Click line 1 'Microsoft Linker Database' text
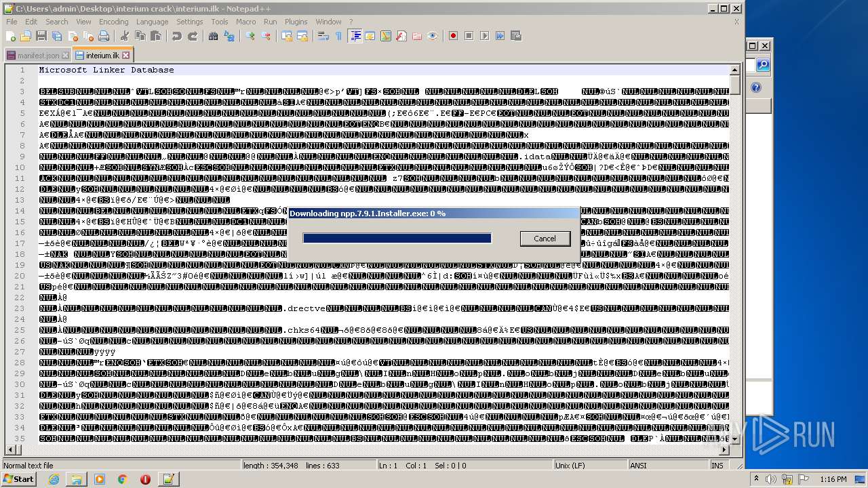Viewport: 868px width, 488px height. [106, 70]
